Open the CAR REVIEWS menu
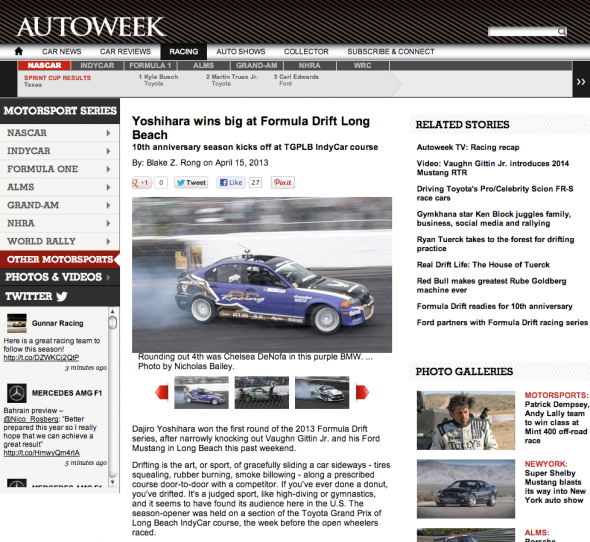Image resolution: width=590 pixels, height=542 pixels. pos(125,52)
